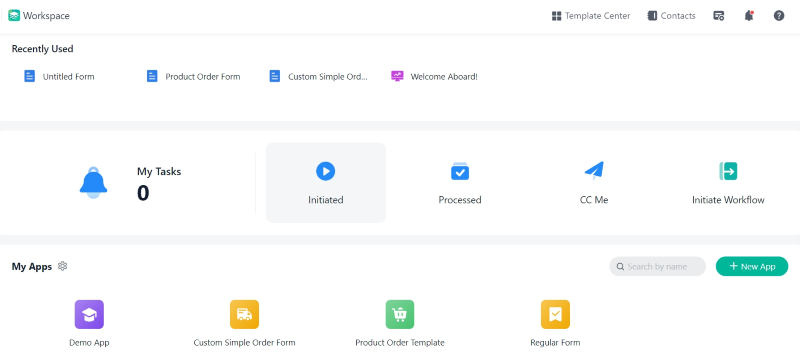The height and width of the screenshot is (362, 800).
Task: Open the Contacts page
Action: point(671,16)
